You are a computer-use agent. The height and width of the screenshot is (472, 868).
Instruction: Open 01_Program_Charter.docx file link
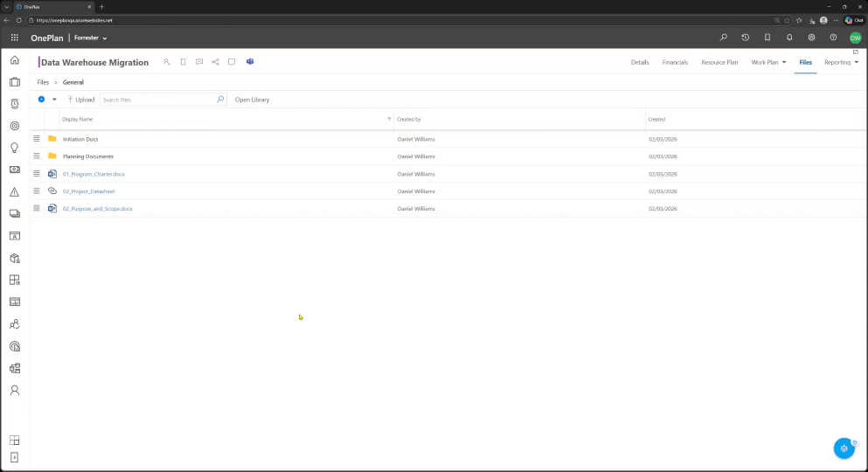(x=94, y=174)
